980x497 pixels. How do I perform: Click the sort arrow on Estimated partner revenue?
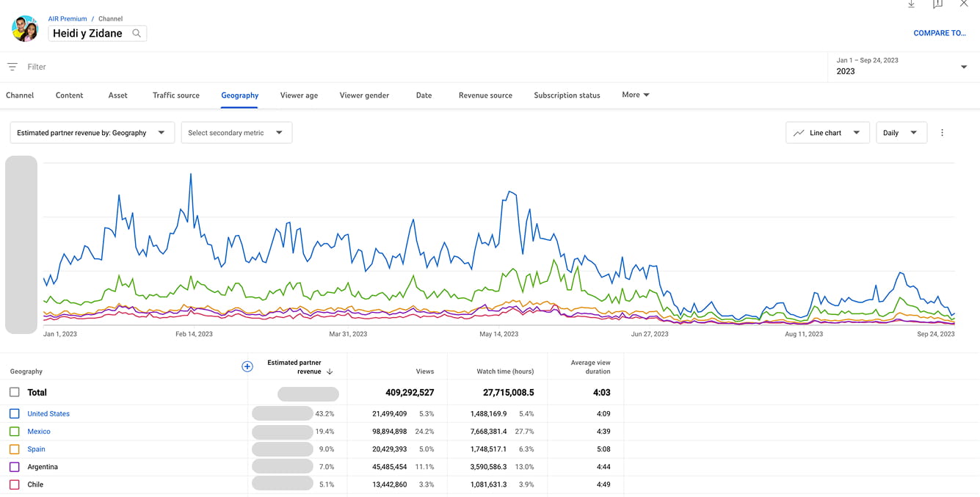coord(330,371)
